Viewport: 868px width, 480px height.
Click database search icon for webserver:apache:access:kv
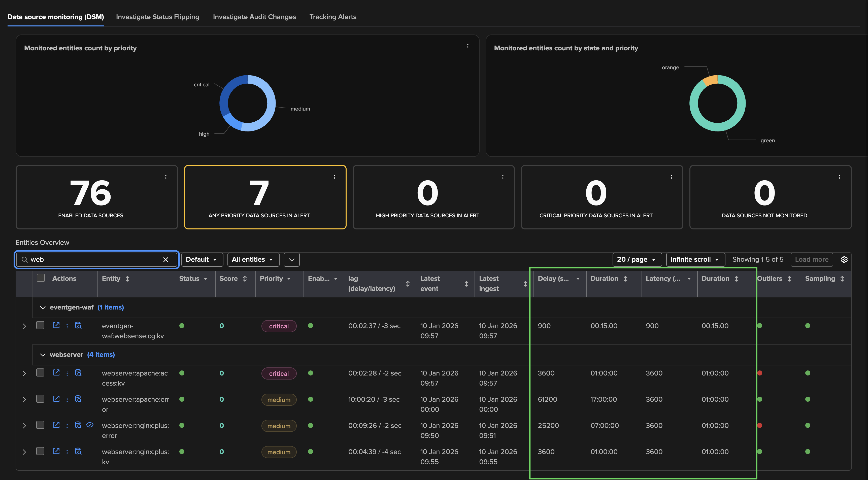coord(78,372)
